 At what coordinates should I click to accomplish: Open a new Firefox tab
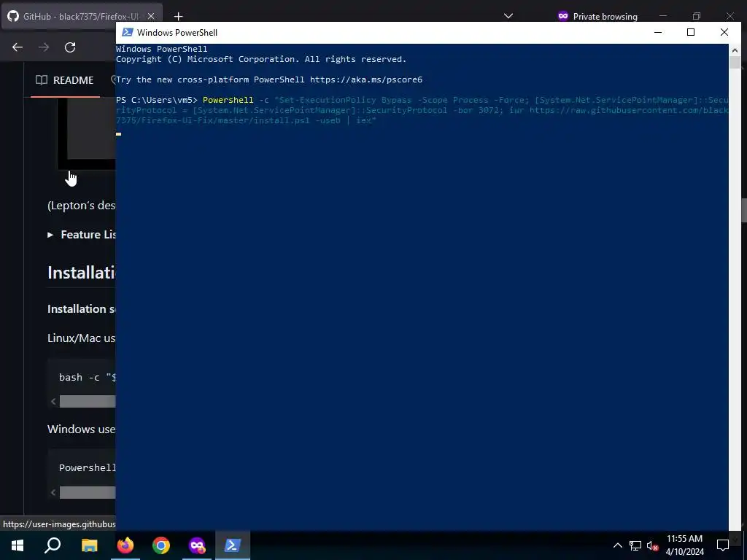tap(178, 16)
